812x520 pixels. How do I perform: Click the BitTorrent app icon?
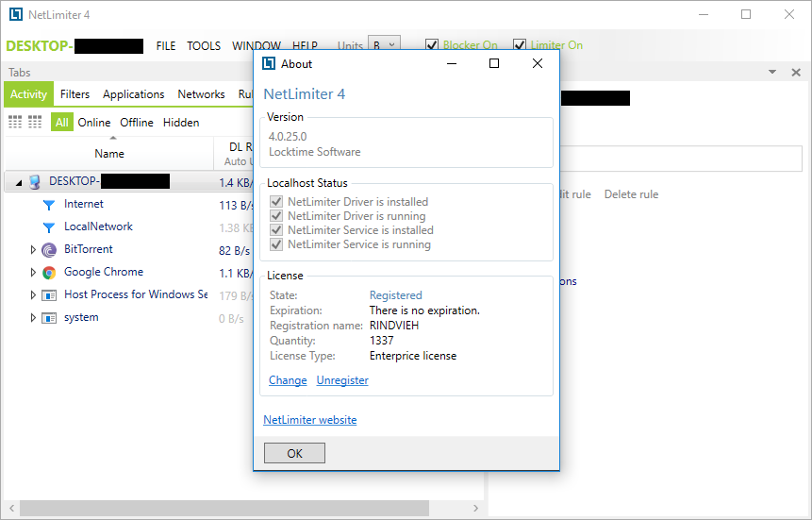tap(49, 250)
